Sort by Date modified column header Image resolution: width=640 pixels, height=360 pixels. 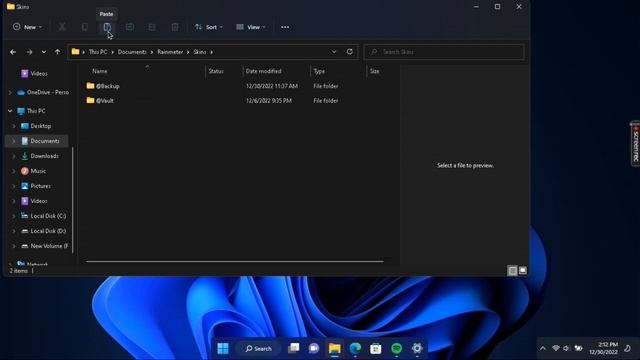point(263,71)
